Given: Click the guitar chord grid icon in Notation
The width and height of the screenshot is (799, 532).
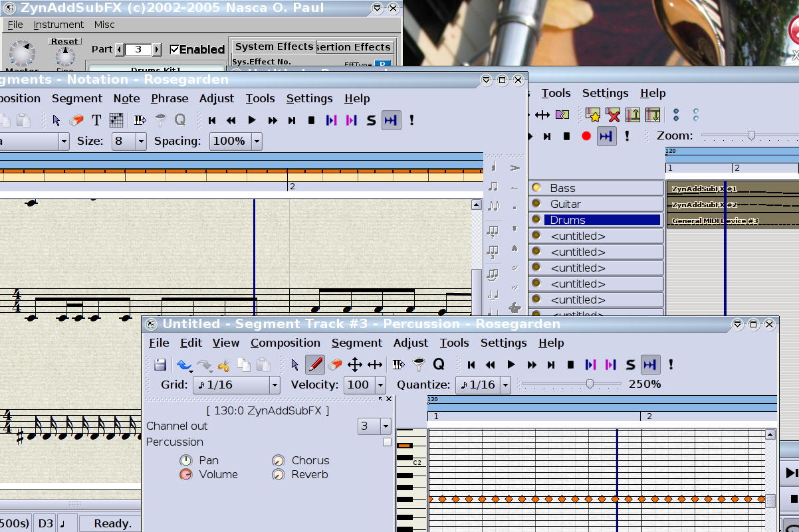Looking at the screenshot, I should pos(117,120).
